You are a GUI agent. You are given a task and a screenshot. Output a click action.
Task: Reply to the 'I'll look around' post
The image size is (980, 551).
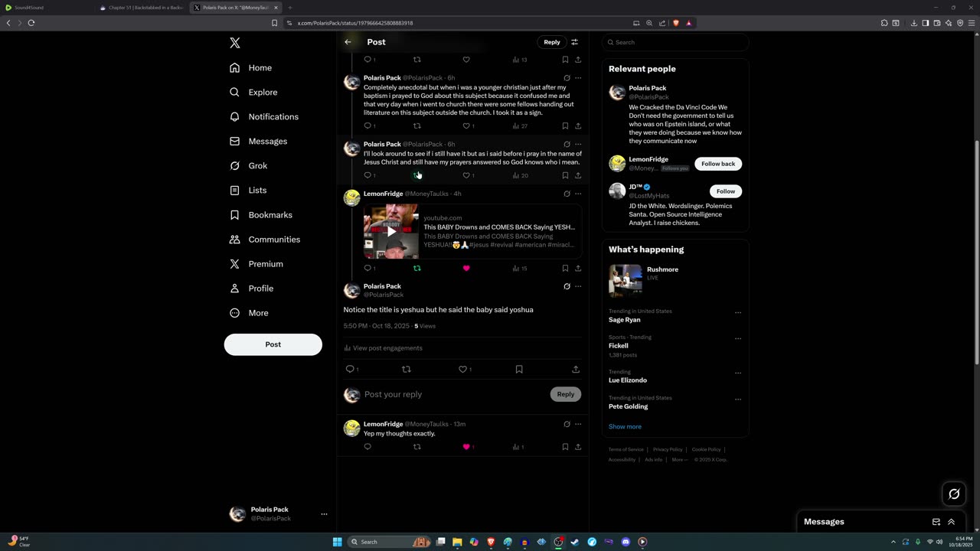point(367,175)
